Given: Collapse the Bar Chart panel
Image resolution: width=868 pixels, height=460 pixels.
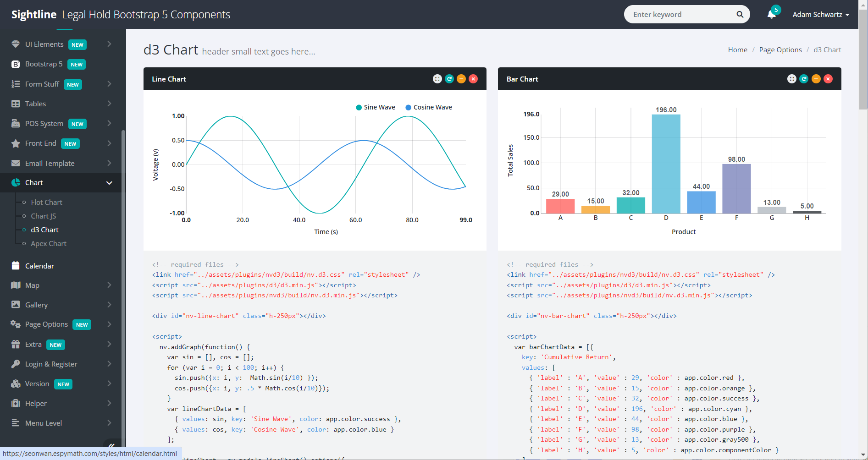Looking at the screenshot, I should [816, 79].
